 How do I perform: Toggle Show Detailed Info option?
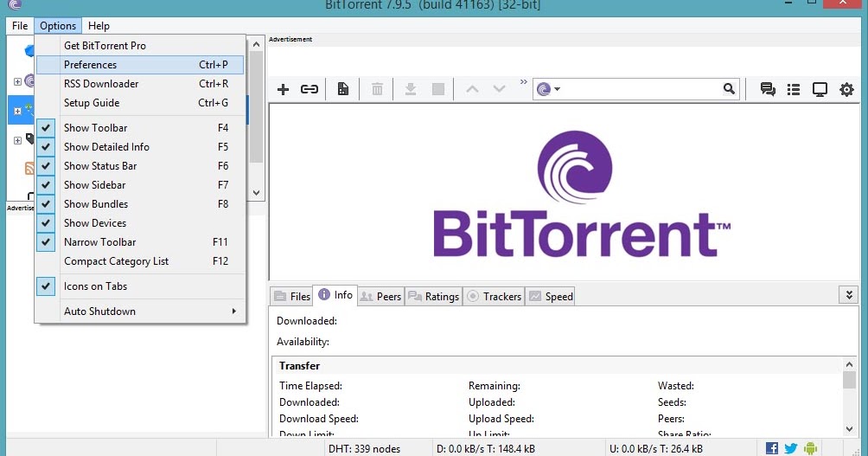pos(141,147)
